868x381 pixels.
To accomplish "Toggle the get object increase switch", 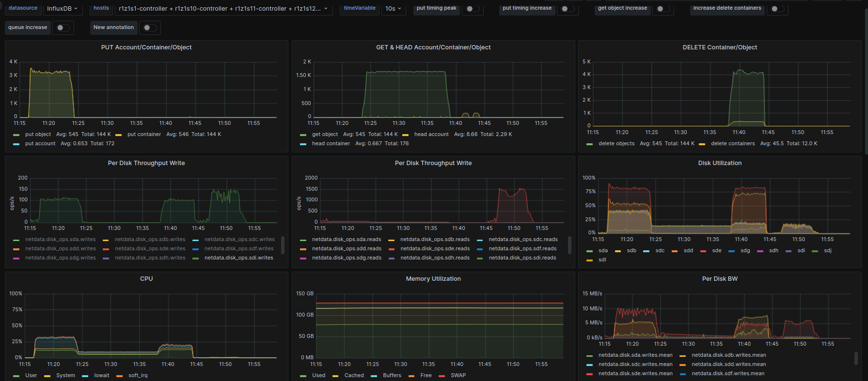I will (x=663, y=9).
